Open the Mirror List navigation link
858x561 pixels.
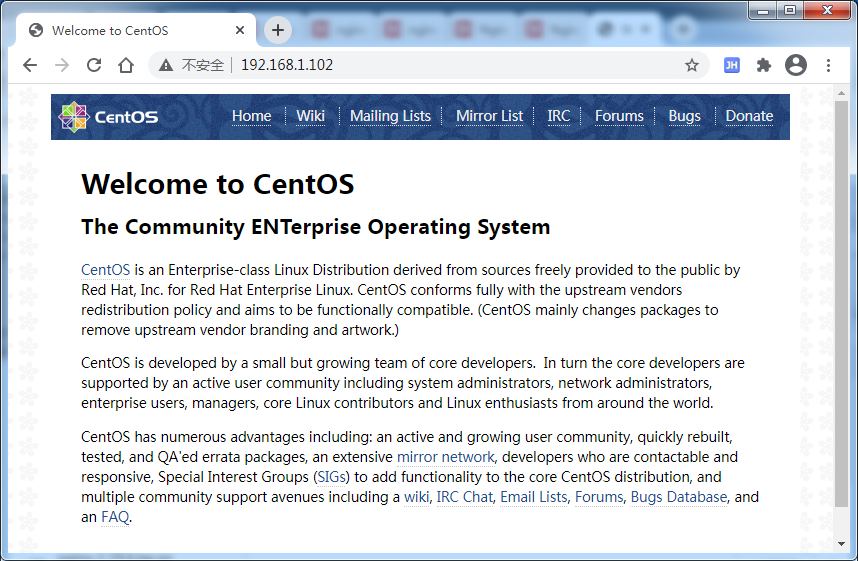tap(489, 116)
